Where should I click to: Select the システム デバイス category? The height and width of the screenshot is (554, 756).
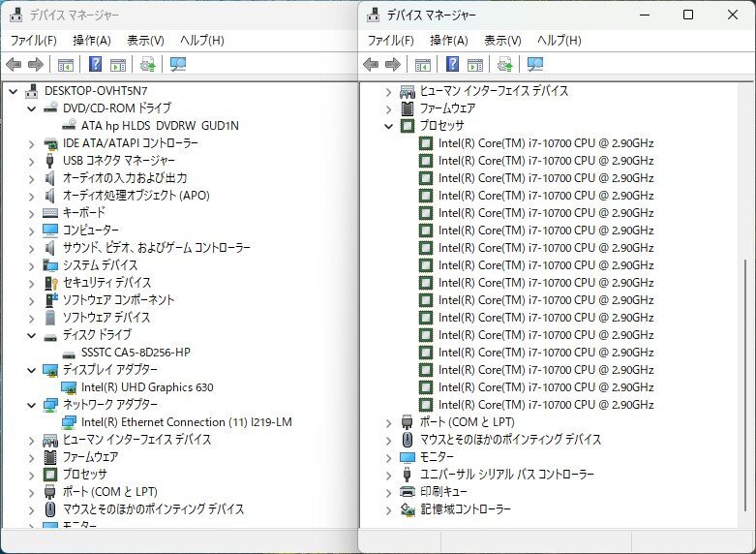coord(101,265)
